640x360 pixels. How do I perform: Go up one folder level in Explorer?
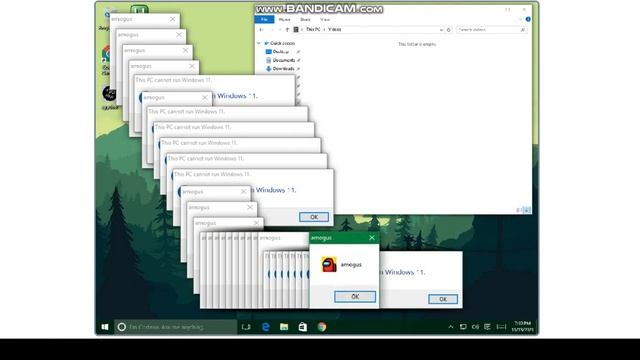[x=287, y=30]
